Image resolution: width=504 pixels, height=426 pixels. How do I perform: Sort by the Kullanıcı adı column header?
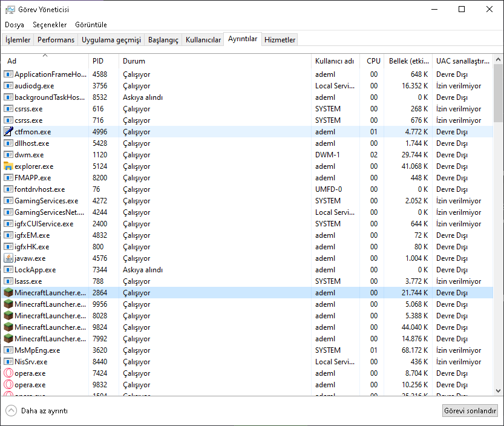click(x=336, y=61)
